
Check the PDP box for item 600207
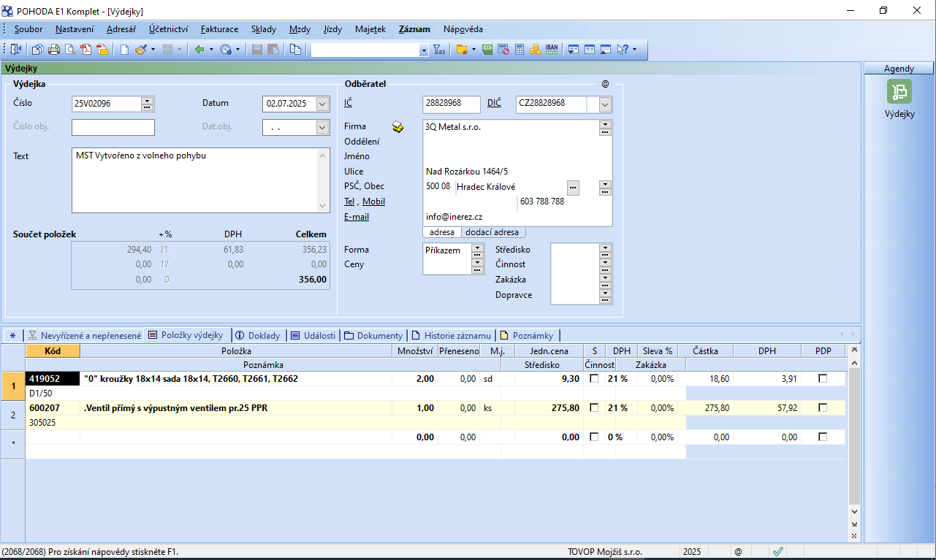coord(823,408)
